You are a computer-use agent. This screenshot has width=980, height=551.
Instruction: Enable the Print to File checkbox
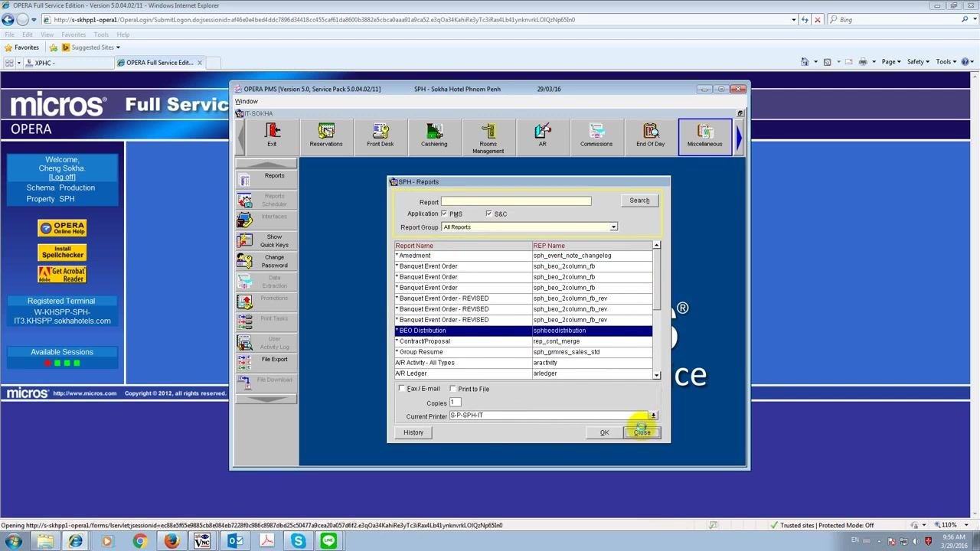pos(452,389)
